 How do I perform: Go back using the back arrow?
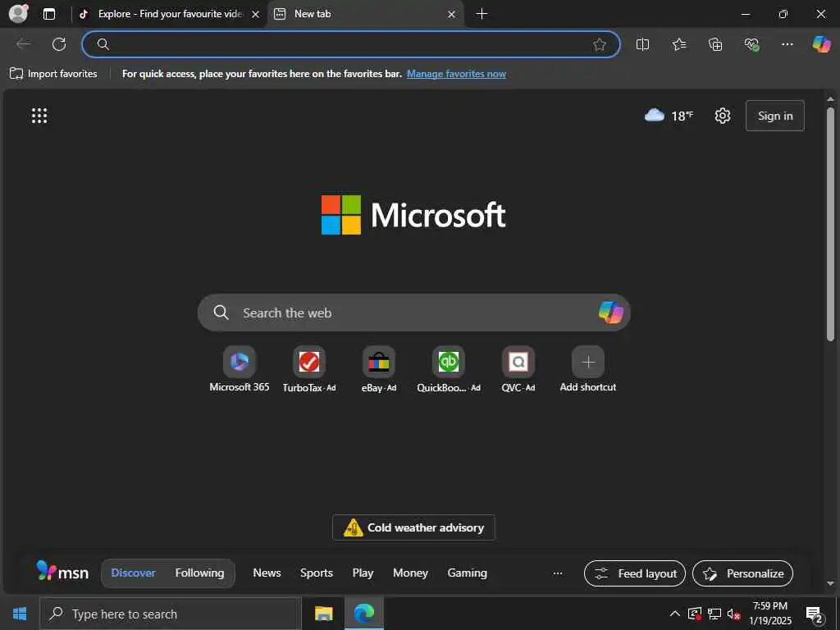click(23, 44)
